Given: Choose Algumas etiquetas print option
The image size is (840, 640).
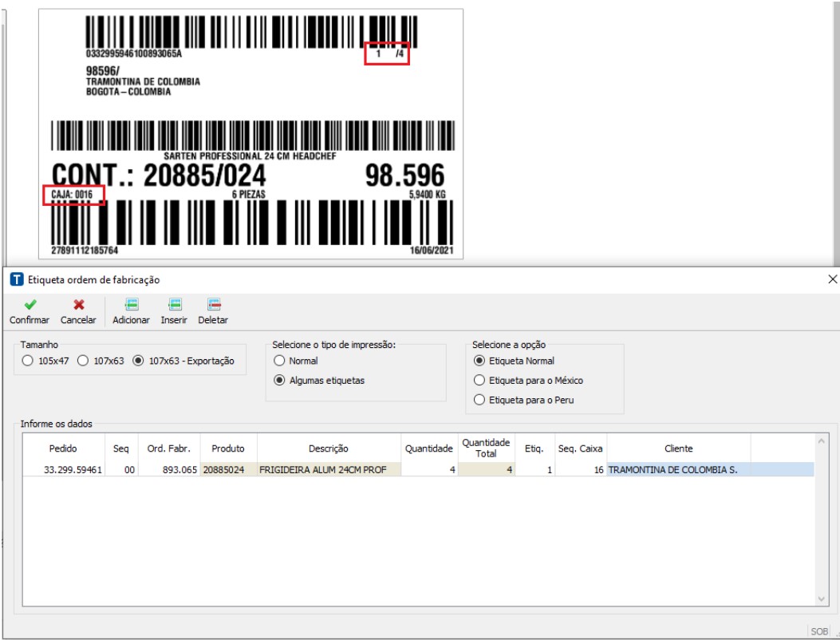Looking at the screenshot, I should coord(279,381).
